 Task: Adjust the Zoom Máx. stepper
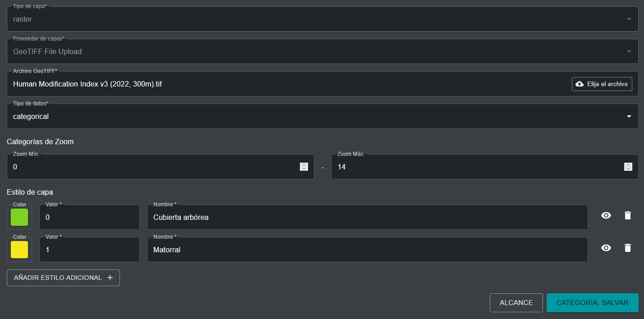click(x=628, y=167)
